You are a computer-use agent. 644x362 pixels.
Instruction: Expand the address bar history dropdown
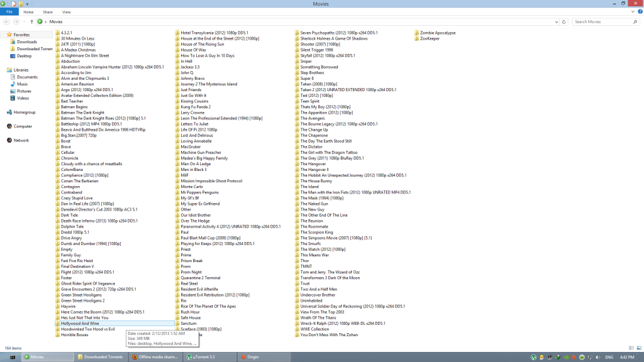point(556,22)
